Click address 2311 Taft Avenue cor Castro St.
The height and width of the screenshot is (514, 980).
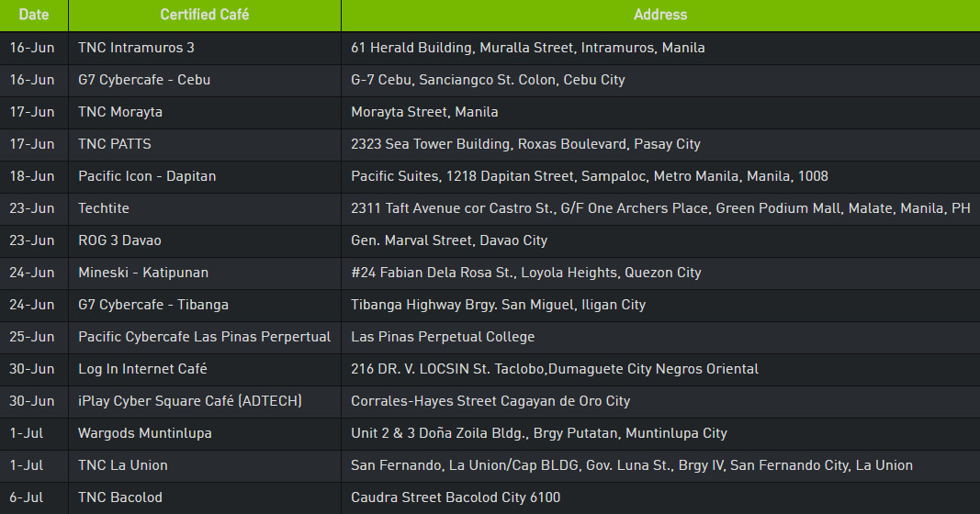660,209
